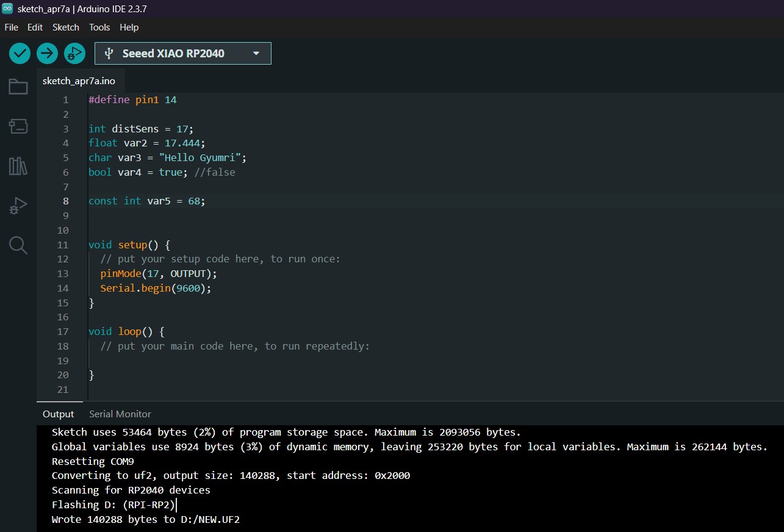The width and height of the screenshot is (784, 532).
Task: Click the Upload arrow button
Action: pos(47,53)
